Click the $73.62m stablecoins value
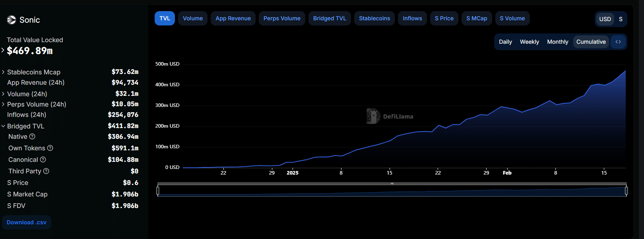The image size is (644, 239). (x=125, y=72)
